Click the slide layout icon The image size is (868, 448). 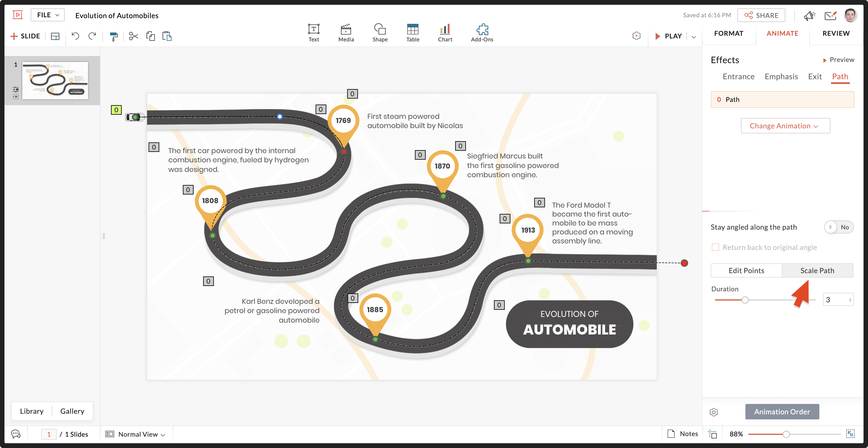(55, 36)
